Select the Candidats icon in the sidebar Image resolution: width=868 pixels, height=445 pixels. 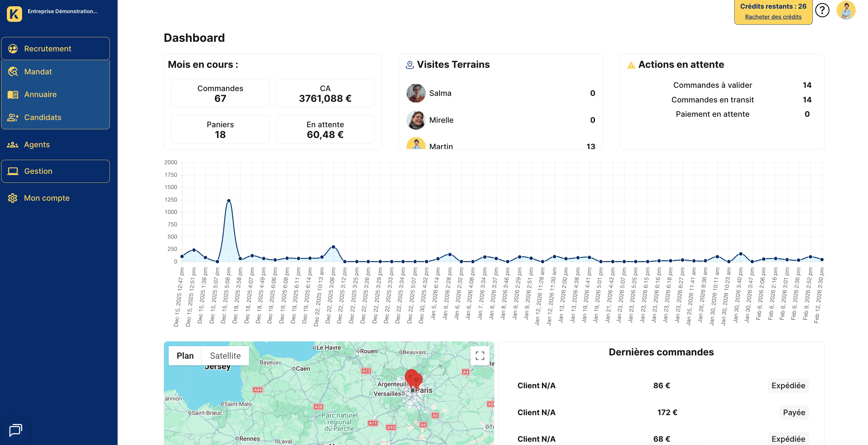pyautogui.click(x=13, y=117)
